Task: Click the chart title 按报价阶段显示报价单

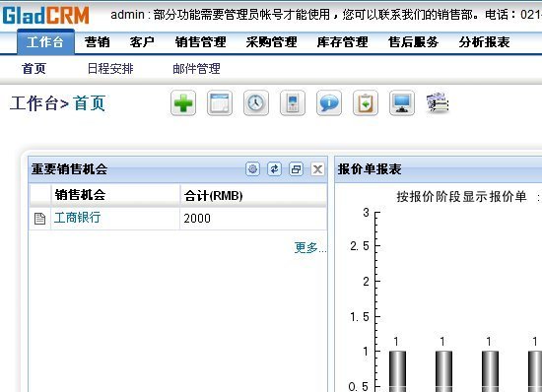Action: (461, 197)
